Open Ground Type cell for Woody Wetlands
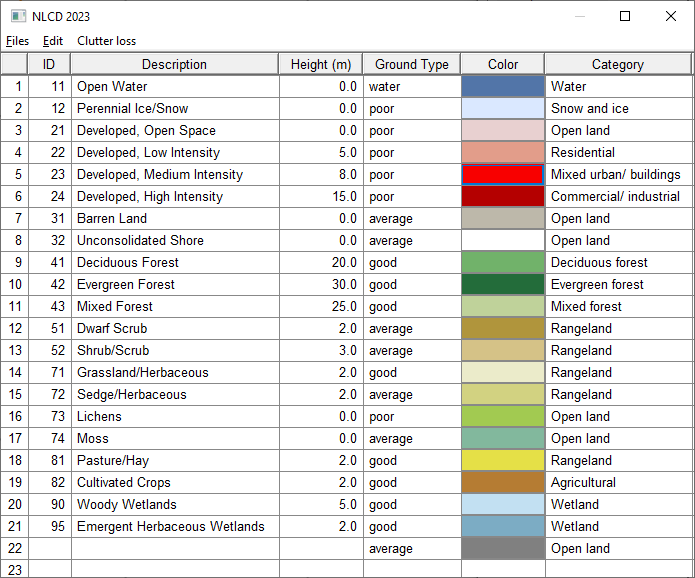Screen dimensions: 695x578 (x=411, y=504)
